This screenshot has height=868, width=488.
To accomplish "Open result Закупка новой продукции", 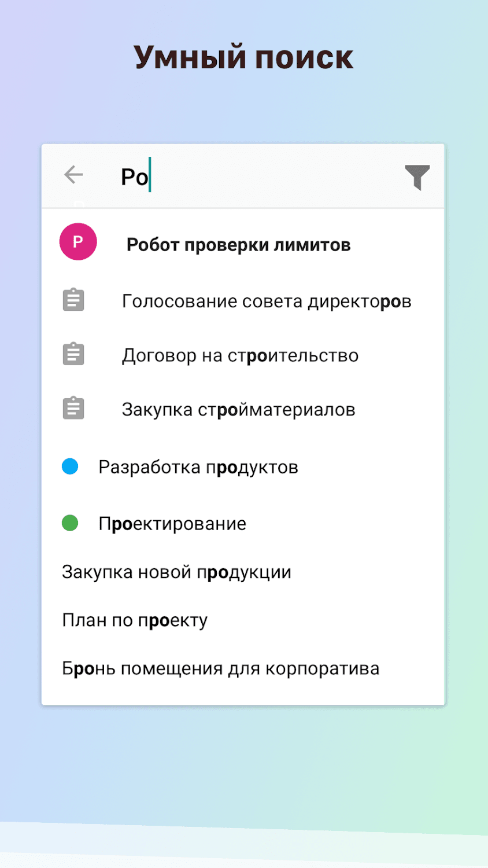I will [x=176, y=572].
